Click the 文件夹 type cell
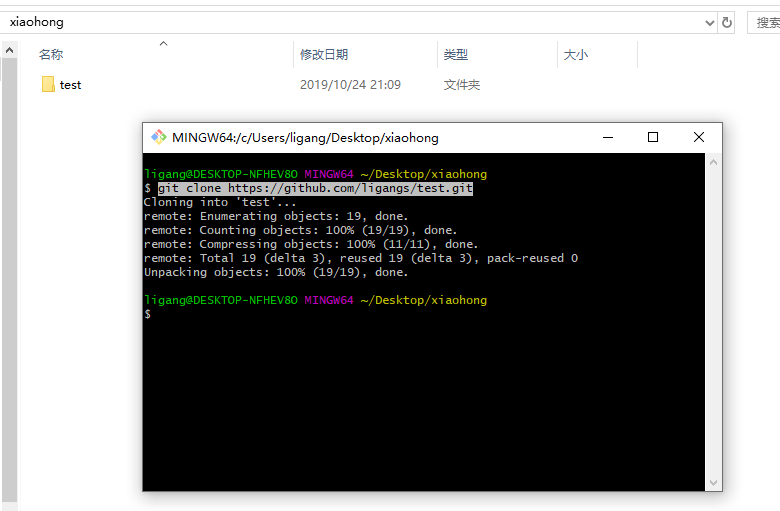The width and height of the screenshot is (780, 511). pyautogui.click(x=462, y=85)
